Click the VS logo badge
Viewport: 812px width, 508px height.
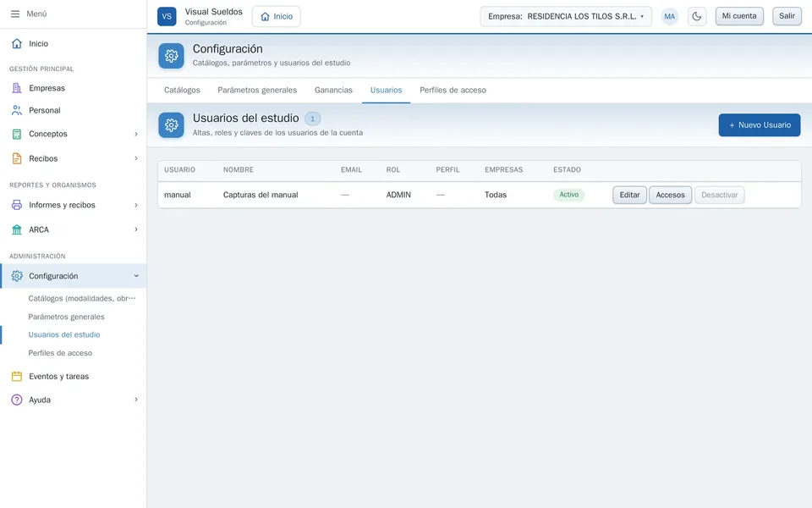pyautogui.click(x=167, y=16)
